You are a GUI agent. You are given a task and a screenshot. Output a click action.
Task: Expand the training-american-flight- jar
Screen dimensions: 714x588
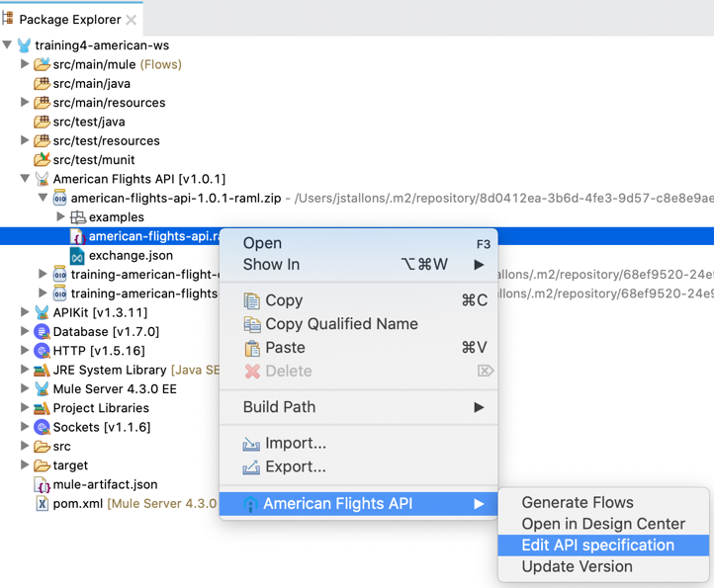[x=43, y=274]
